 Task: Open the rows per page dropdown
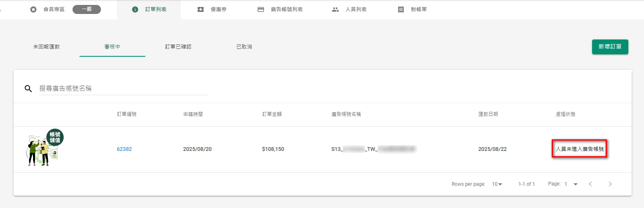point(497,184)
